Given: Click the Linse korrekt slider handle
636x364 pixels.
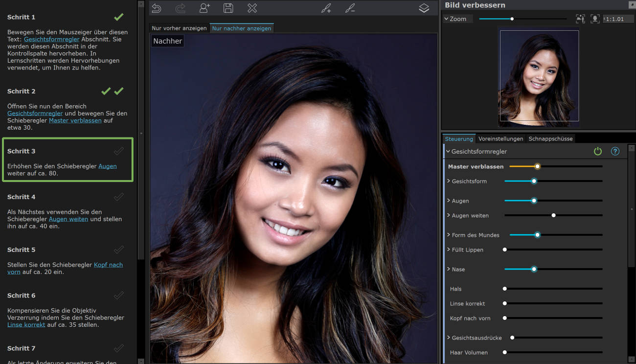Looking at the screenshot, I should tap(505, 303).
